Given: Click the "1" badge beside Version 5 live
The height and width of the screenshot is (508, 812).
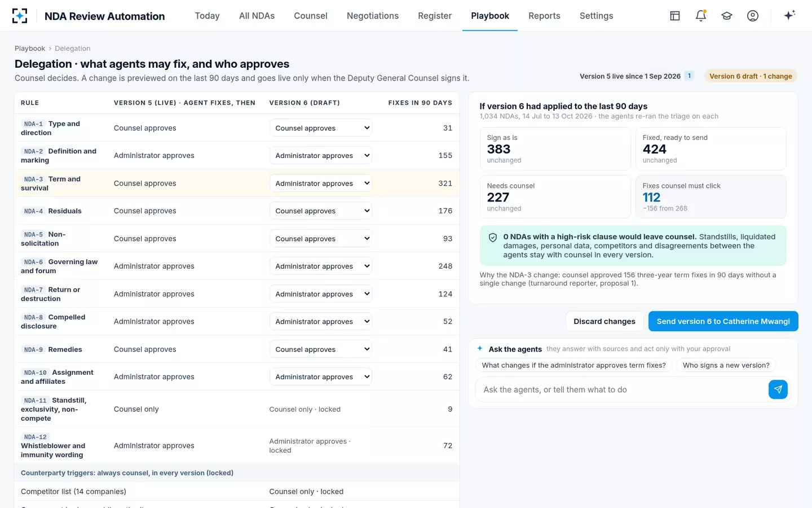Looking at the screenshot, I should pyautogui.click(x=689, y=76).
